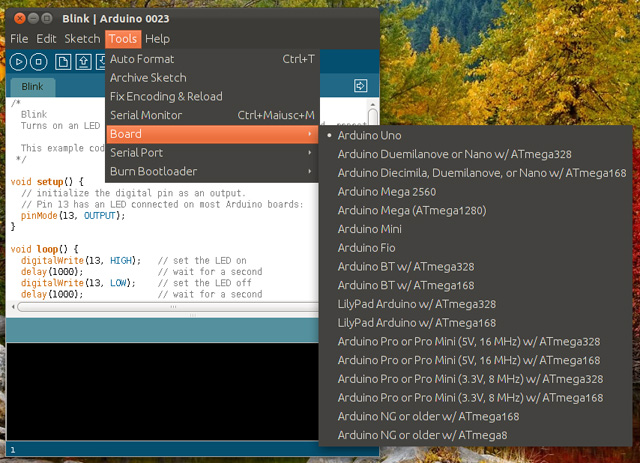Open the File menu
Screen dimensions: 640x463
tap(19, 39)
